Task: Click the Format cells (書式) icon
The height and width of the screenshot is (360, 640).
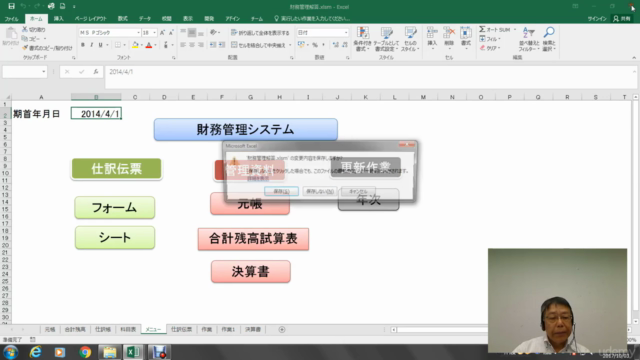Action: point(466,33)
